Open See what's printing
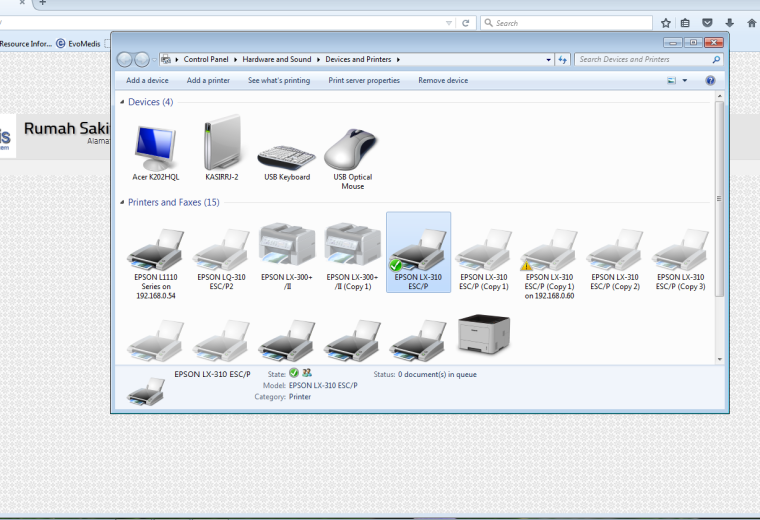The height and width of the screenshot is (520, 760). 279,80
